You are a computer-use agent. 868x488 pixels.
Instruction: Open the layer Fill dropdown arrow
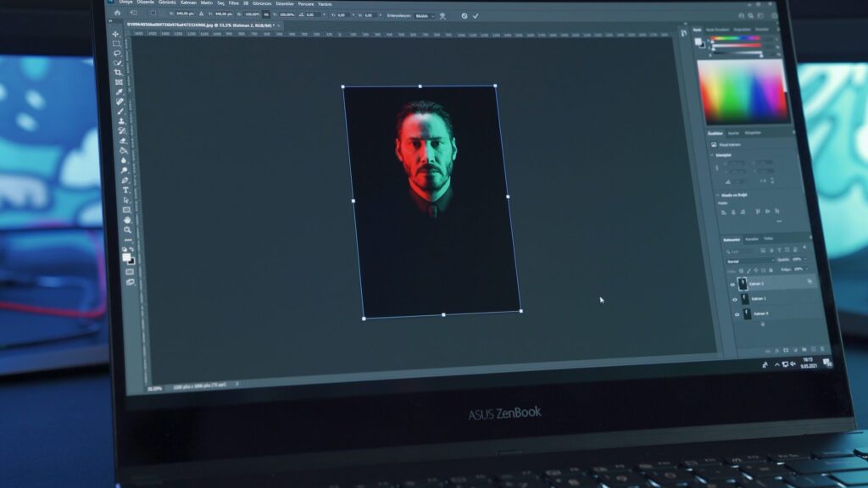click(808, 269)
